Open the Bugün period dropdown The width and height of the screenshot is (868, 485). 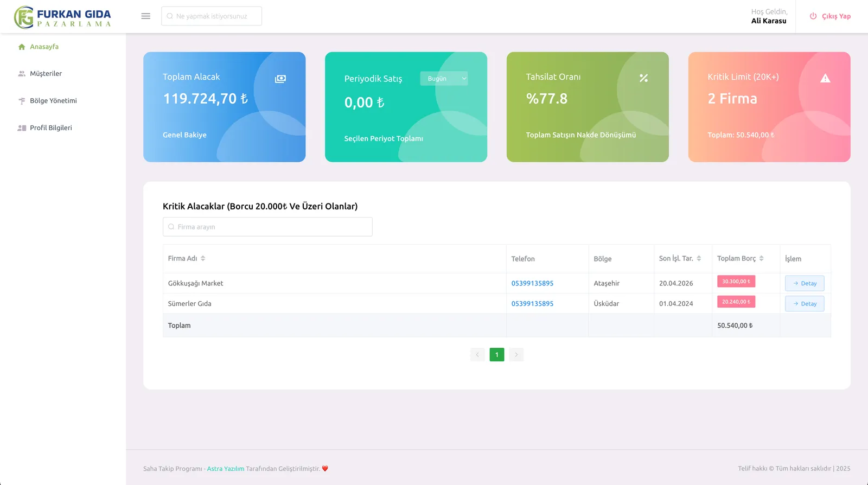point(444,79)
